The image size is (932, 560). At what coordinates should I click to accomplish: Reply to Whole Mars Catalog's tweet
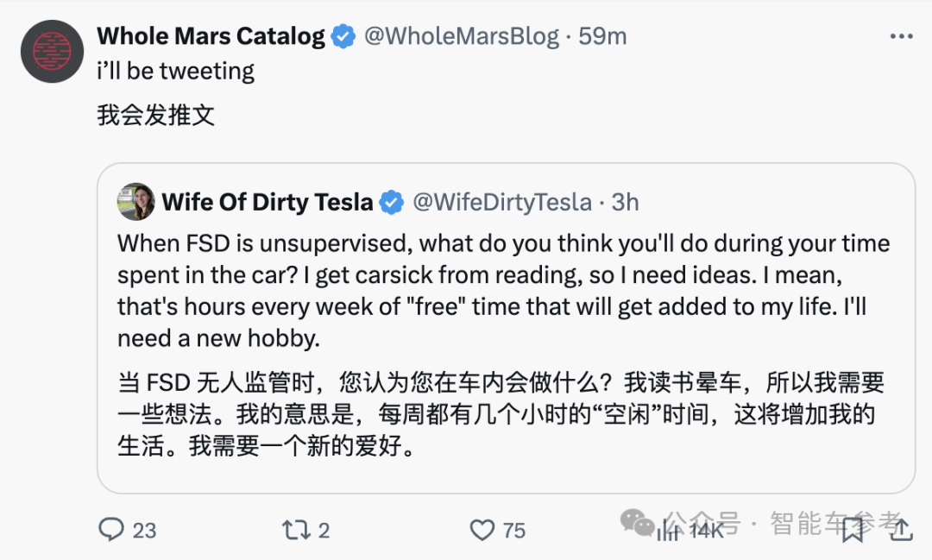(113, 530)
